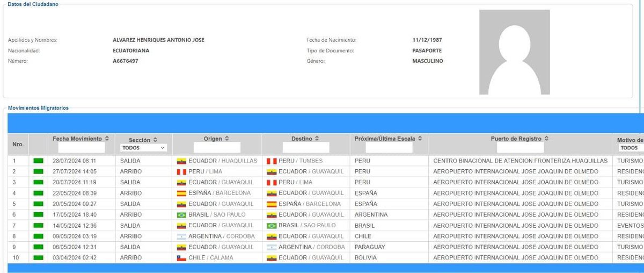Image resolution: width=644 pixels, height=273 pixels.
Task: Click Brazil flag in row 7 destination
Action: 271,225
